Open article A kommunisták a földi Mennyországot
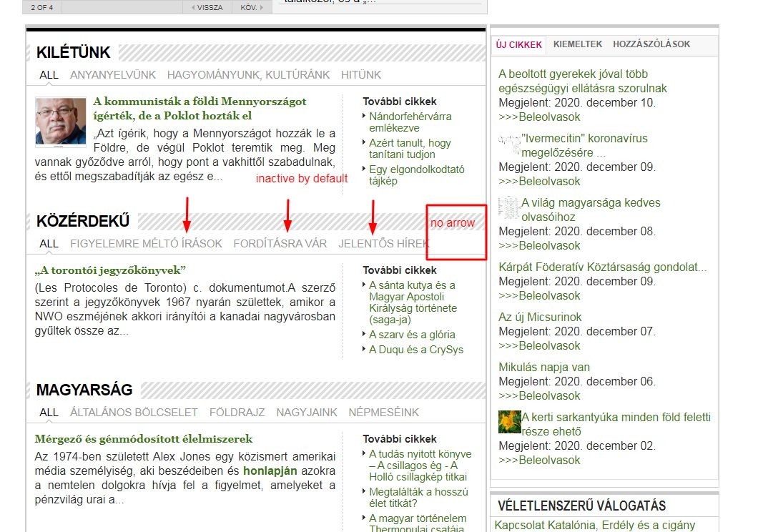 pyautogui.click(x=200, y=109)
